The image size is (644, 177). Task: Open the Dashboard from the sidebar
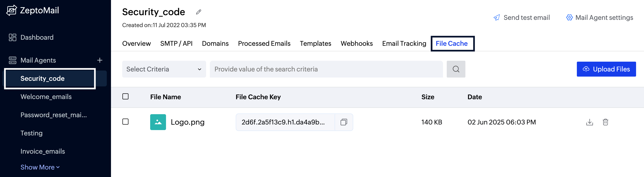point(37,38)
